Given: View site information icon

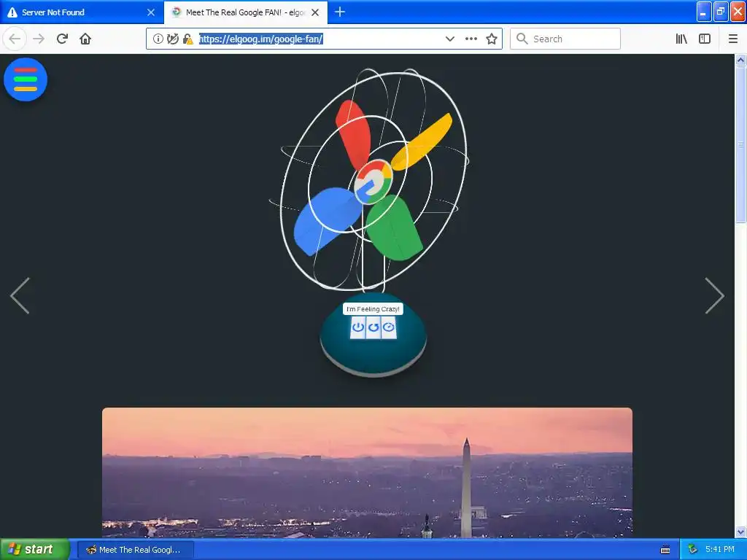Looking at the screenshot, I should [158, 39].
